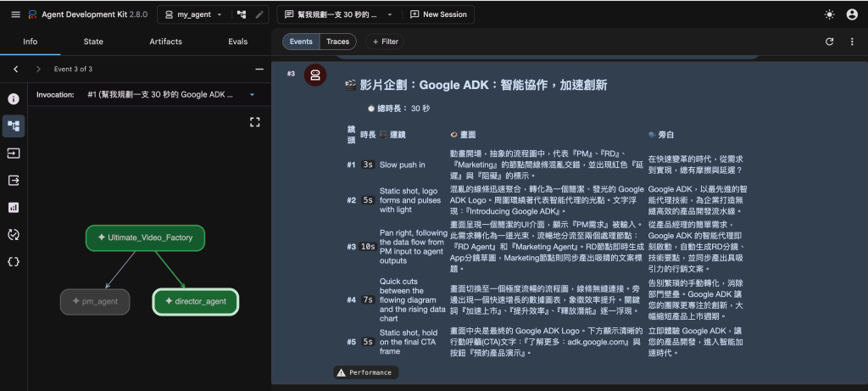Refresh events with reload icon
The height and width of the screenshot is (391, 868).
coord(829,42)
